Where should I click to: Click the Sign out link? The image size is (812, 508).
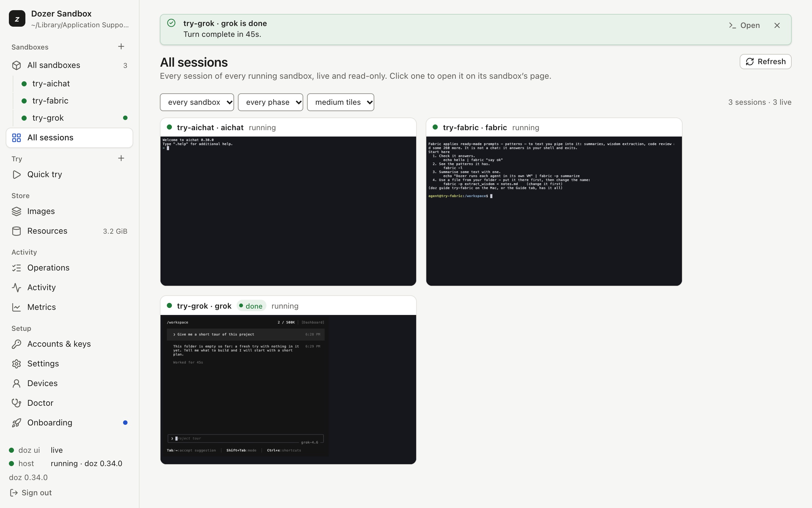pos(31,493)
